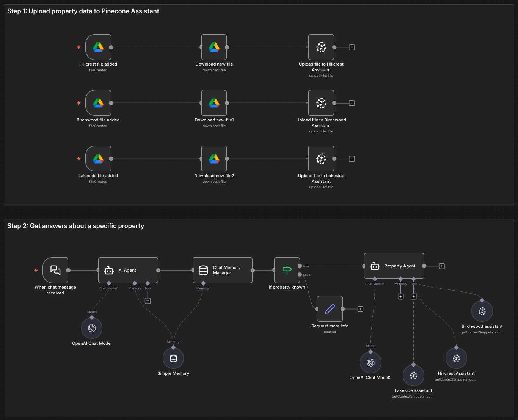Open the Download new file1 Google Drive node
This screenshot has height=420, width=518.
point(214,103)
